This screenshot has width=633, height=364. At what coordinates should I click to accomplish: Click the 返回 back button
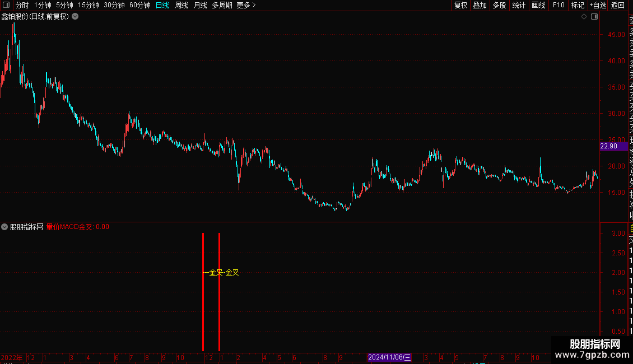(x=618, y=5)
